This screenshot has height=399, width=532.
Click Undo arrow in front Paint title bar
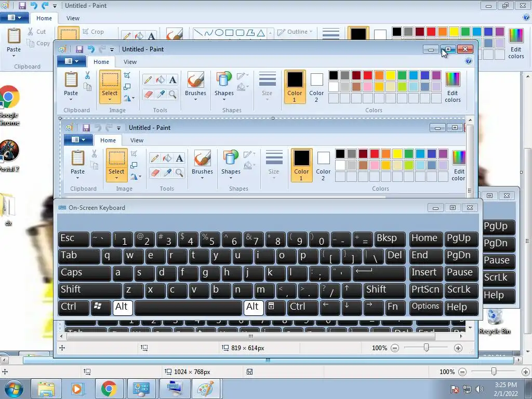click(x=91, y=49)
